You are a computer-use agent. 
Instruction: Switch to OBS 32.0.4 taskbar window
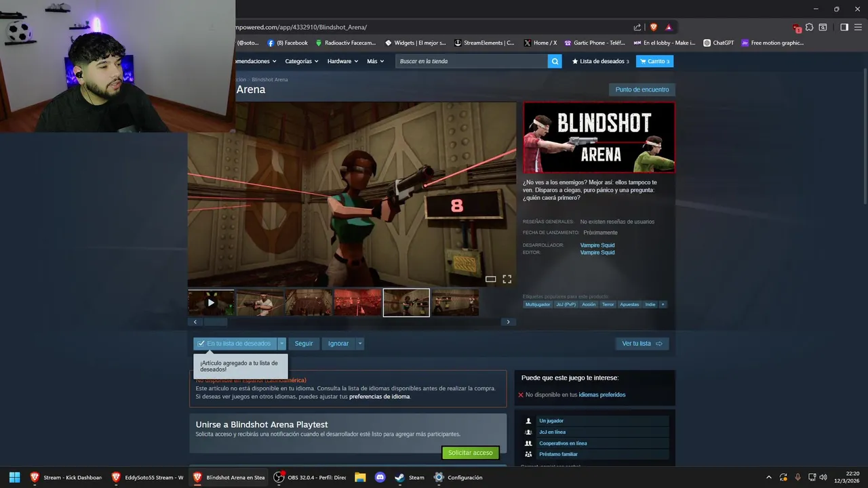[309, 477]
